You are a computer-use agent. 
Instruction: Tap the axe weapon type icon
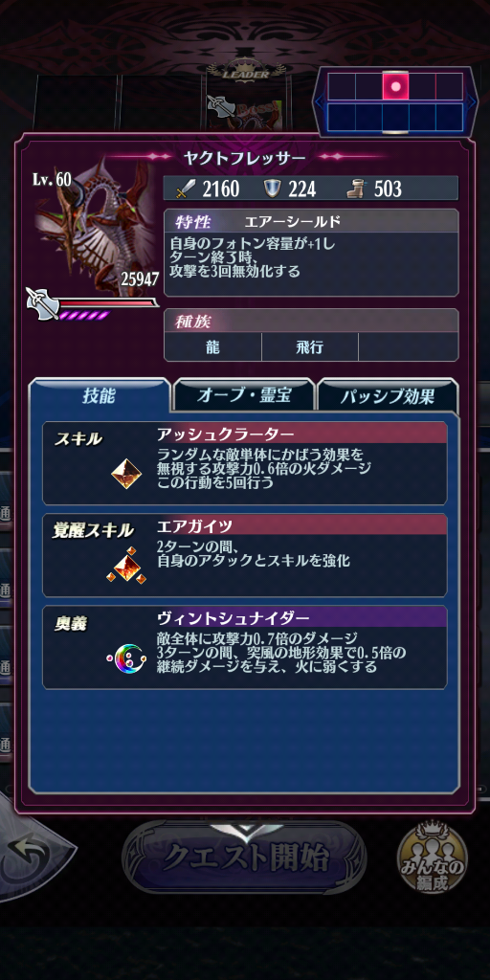[42, 303]
